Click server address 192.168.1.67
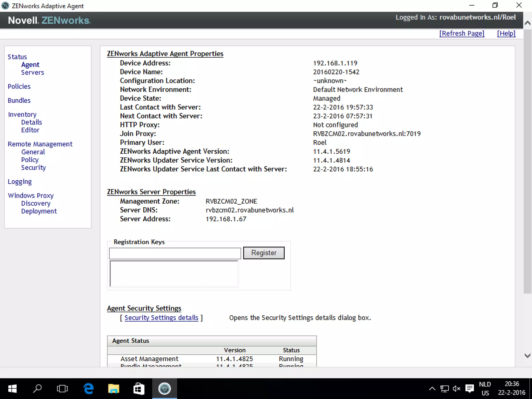Screen dimensions: 532x399 226,219
